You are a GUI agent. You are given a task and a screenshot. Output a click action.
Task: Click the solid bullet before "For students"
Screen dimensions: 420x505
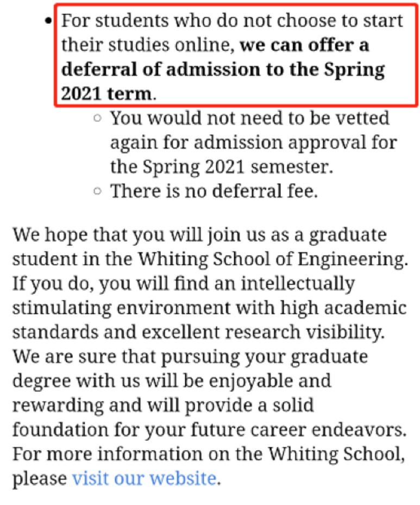48,21
